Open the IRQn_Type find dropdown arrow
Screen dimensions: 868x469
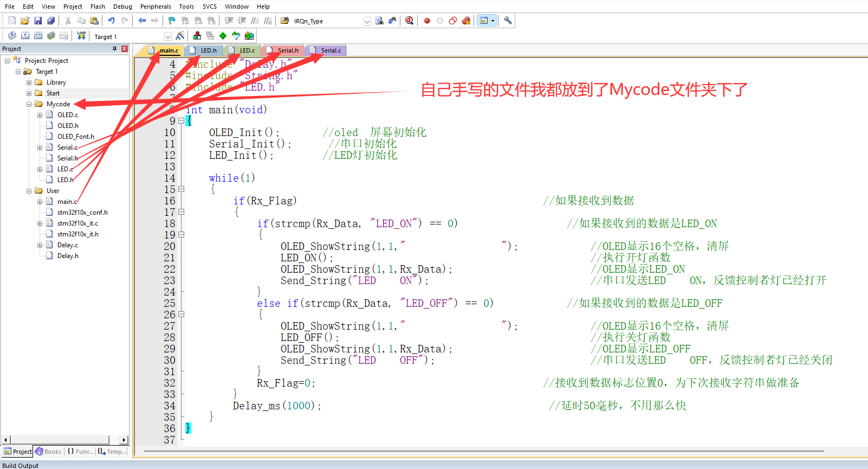[x=367, y=21]
